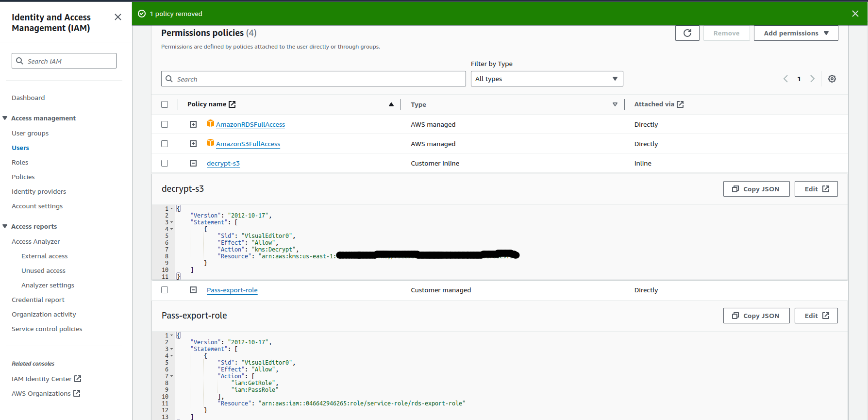Open Attached via external link icon
The image size is (868, 420).
tap(680, 104)
